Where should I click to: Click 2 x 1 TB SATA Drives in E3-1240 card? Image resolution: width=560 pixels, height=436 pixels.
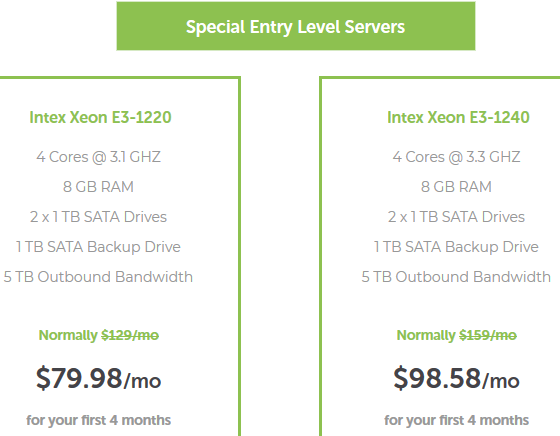(456, 217)
